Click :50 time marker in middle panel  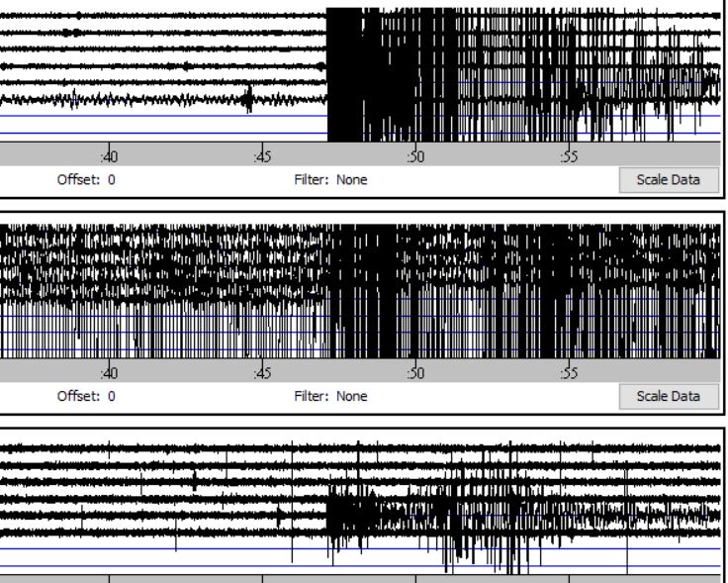[415, 373]
